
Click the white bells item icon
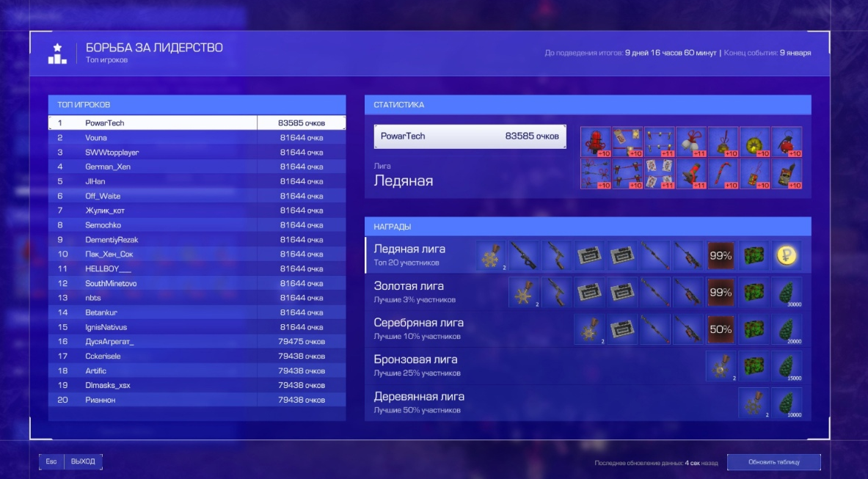coord(690,142)
